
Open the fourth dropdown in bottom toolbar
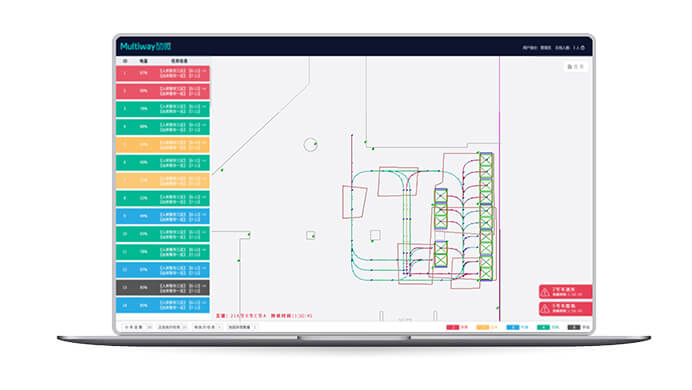(242, 327)
